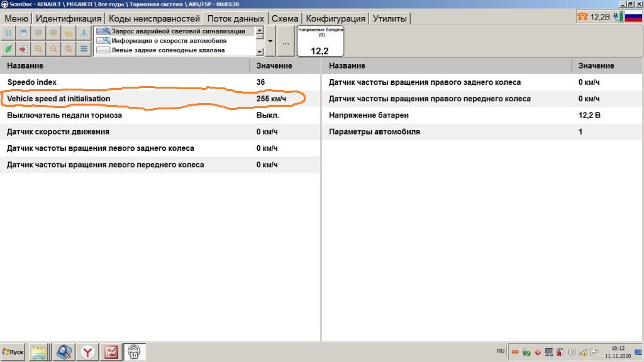The height and width of the screenshot is (362, 644).
Task: Change language via the Russian flag icon
Action: (x=633, y=17)
